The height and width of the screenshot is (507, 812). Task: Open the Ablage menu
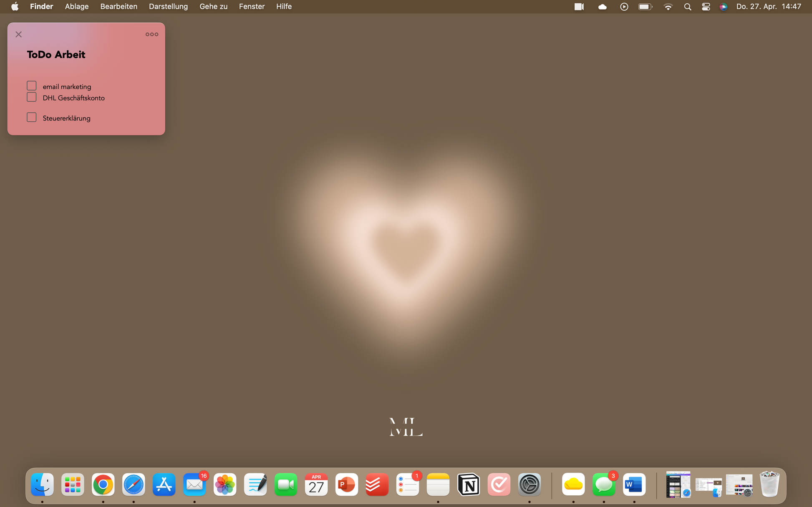(77, 7)
